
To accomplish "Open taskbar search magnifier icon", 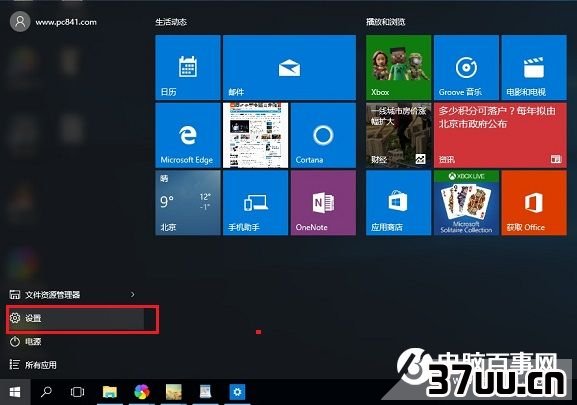I will [46, 392].
